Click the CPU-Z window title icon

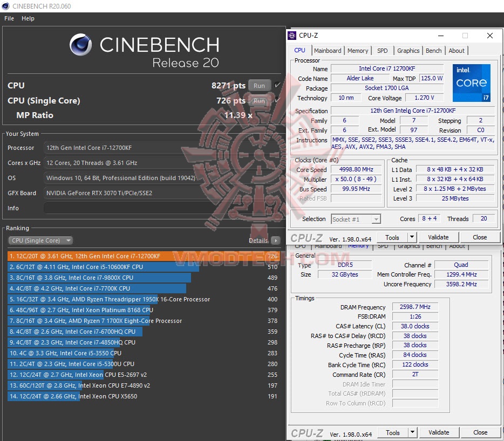[292, 36]
